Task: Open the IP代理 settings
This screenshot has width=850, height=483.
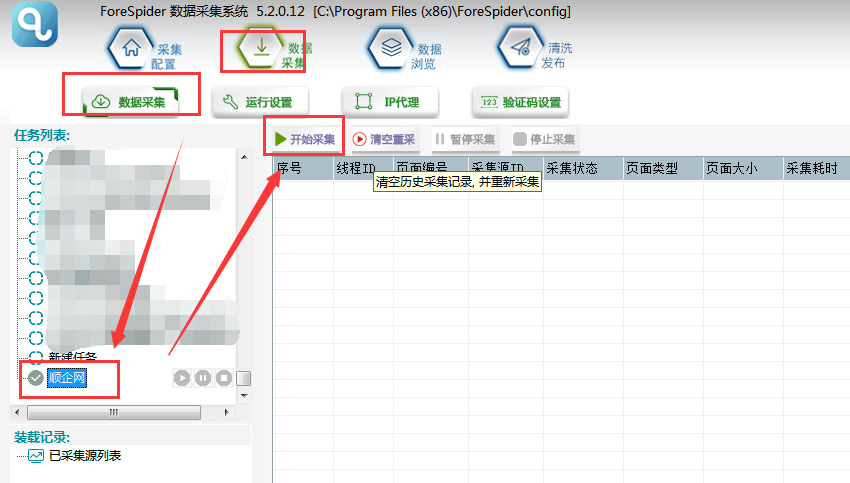Action: tap(390, 102)
